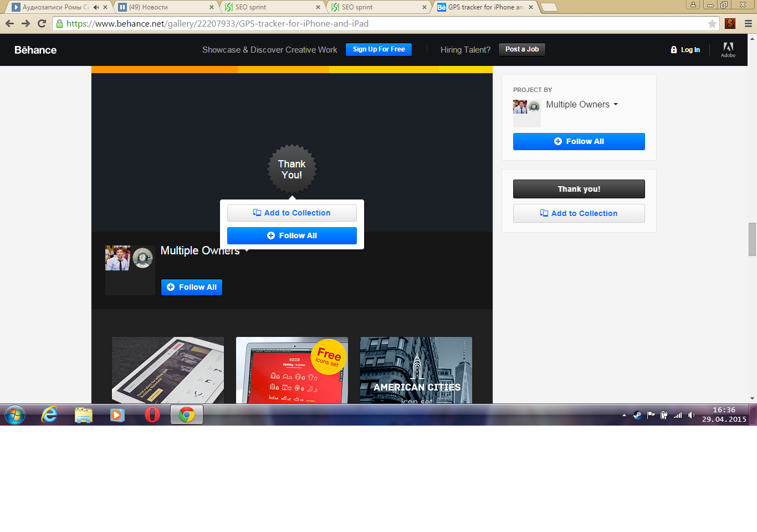
Task: Show hidden system tray icons arrow
Action: point(624,415)
